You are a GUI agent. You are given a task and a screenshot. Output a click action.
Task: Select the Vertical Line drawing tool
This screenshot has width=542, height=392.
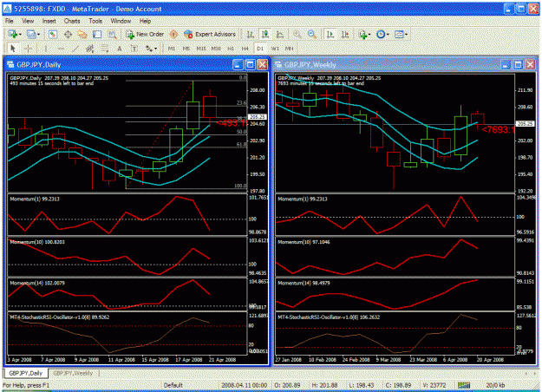pos(46,49)
